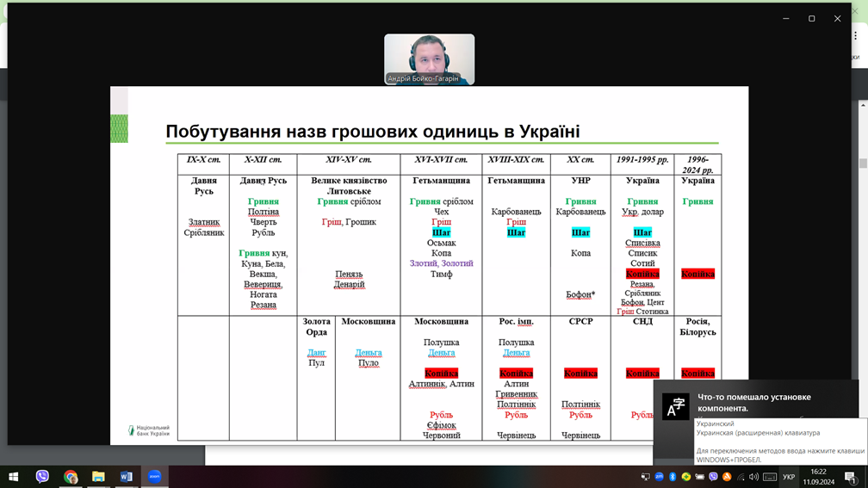The width and height of the screenshot is (868, 488).
Task: Maximize the Zoom window
Action: click(811, 18)
